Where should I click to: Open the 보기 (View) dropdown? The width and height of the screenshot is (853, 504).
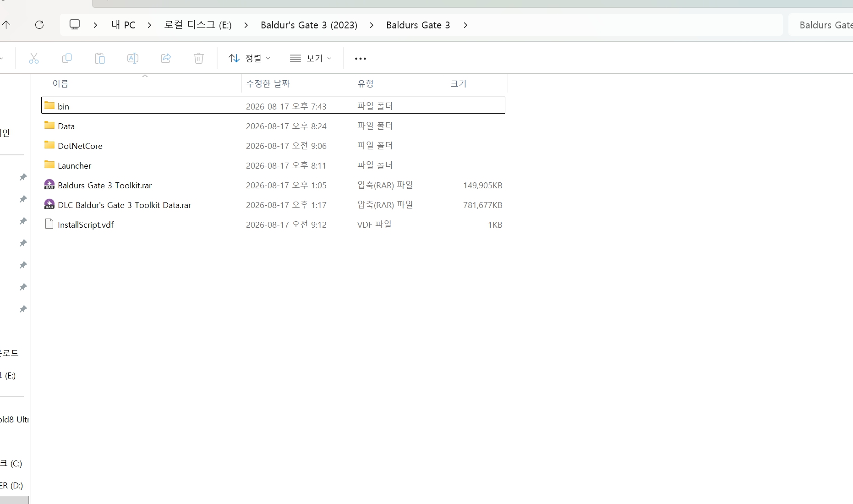(311, 58)
